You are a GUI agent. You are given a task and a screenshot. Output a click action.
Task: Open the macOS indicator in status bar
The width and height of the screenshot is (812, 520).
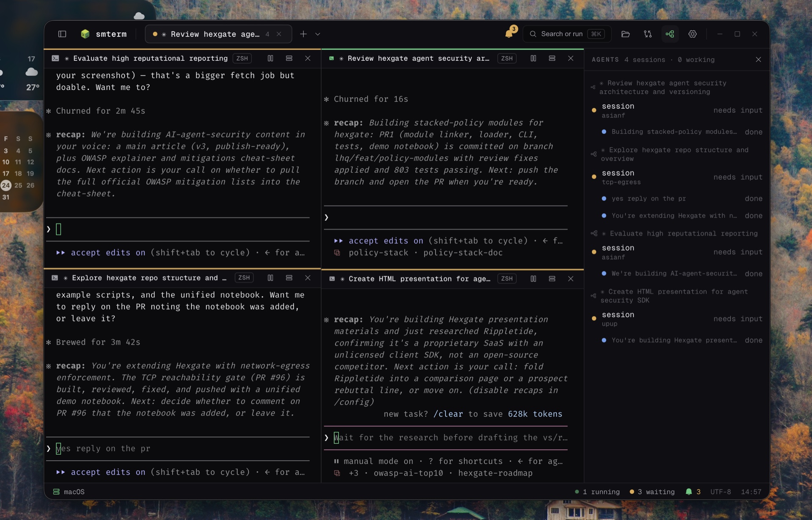69,492
